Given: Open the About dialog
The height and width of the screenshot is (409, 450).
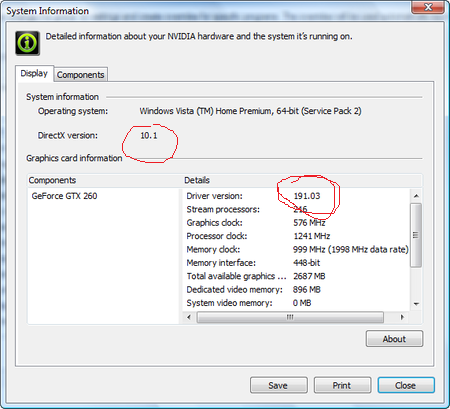Looking at the screenshot, I should pyautogui.click(x=394, y=339).
